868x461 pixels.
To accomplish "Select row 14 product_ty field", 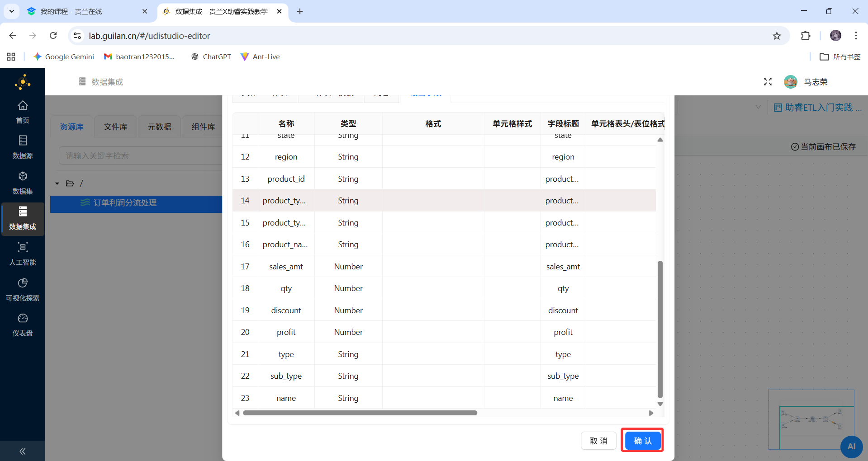I will click(284, 200).
